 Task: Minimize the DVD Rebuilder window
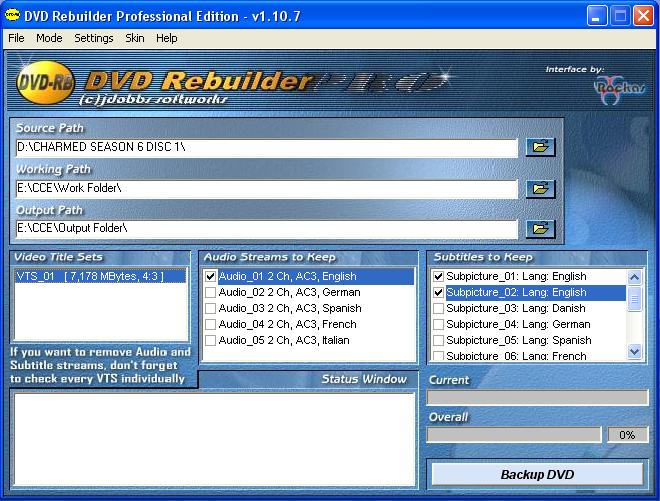[596, 16]
